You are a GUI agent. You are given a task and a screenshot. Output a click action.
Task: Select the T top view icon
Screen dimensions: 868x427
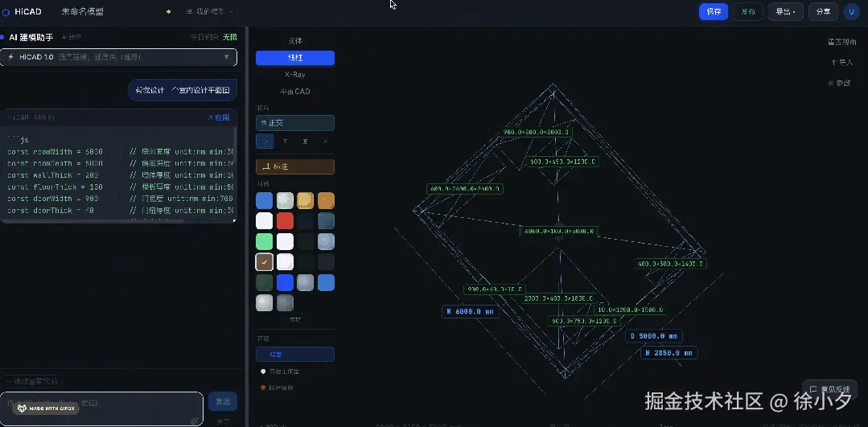tap(285, 141)
